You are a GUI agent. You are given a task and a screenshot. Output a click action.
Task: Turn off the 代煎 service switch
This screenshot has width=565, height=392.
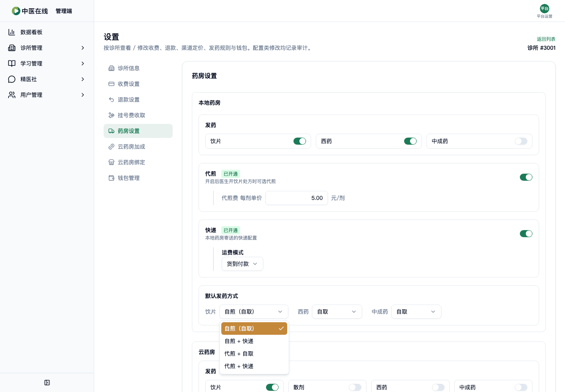pyautogui.click(x=526, y=177)
